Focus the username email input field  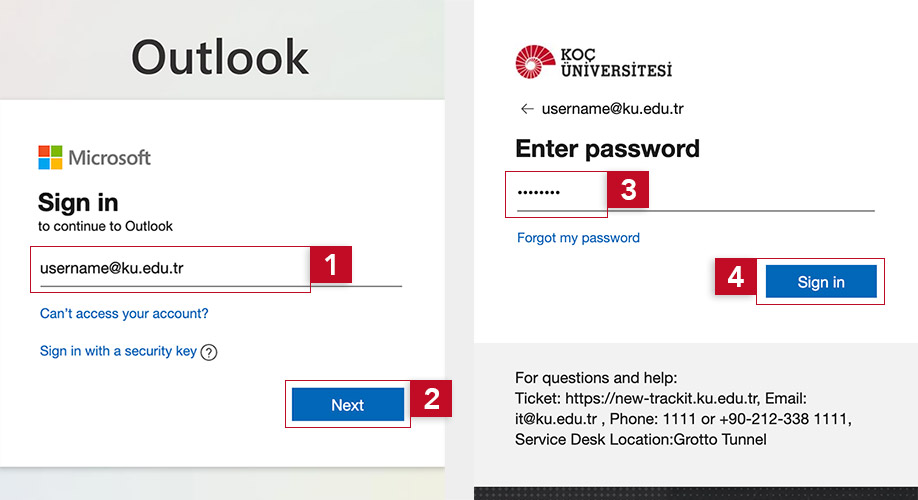pos(170,268)
